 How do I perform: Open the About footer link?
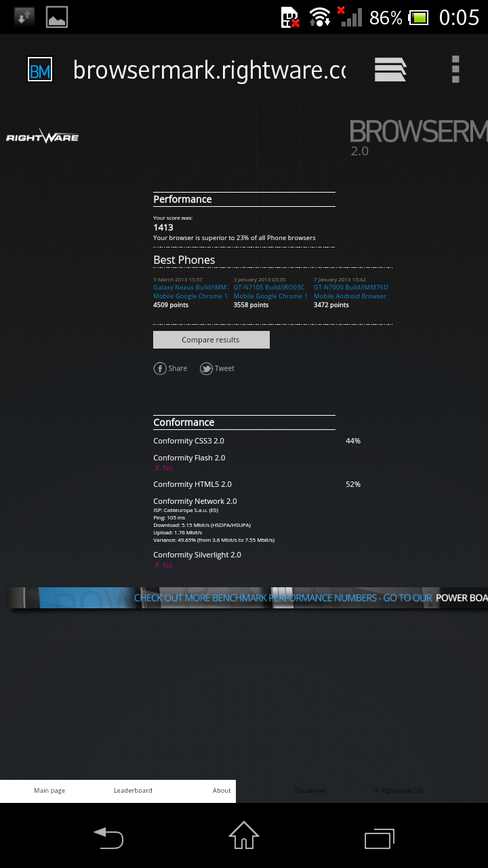[222, 791]
